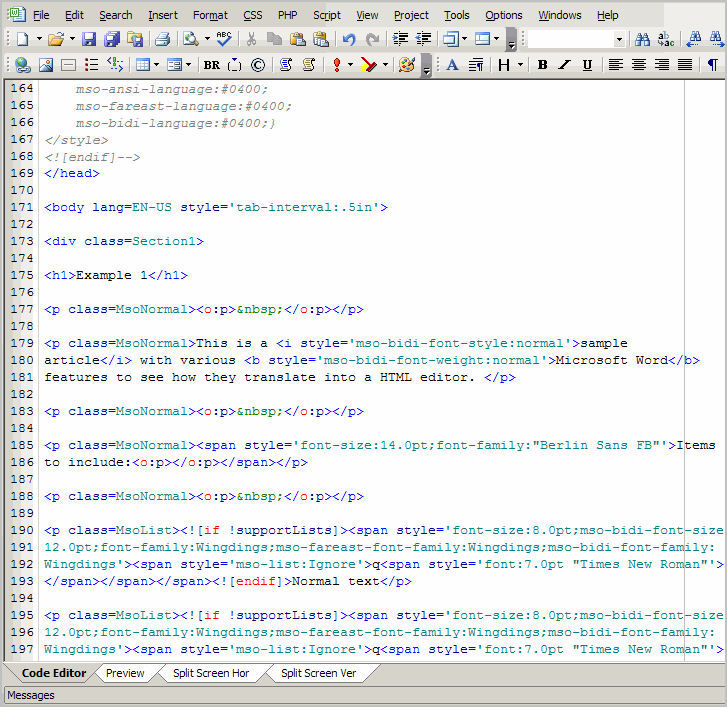The image size is (727, 707).
Task: Print the document using printer icon
Action: (162, 39)
